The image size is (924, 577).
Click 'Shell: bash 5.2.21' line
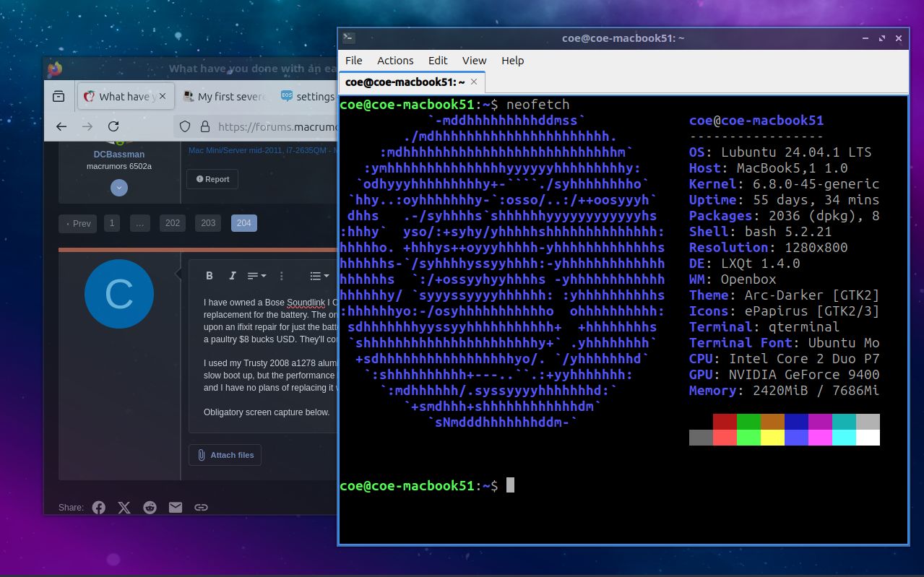[x=761, y=232]
